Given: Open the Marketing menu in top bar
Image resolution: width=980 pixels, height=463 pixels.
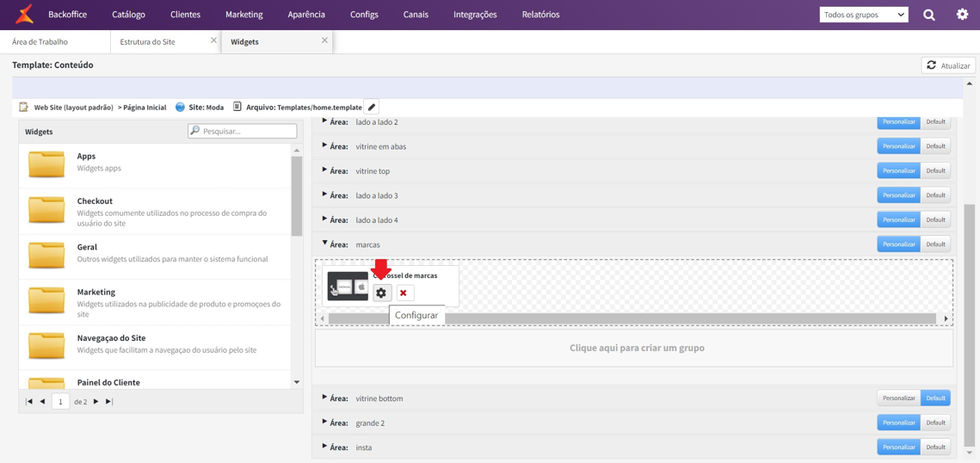Looking at the screenshot, I should (243, 15).
